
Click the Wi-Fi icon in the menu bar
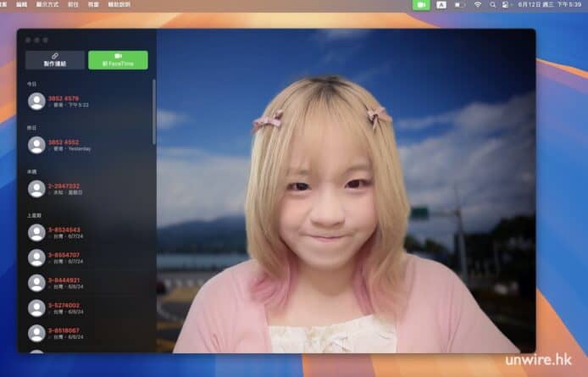coord(477,5)
